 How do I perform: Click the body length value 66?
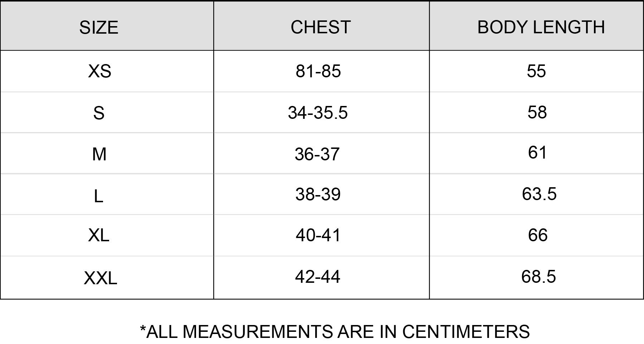coord(538,235)
